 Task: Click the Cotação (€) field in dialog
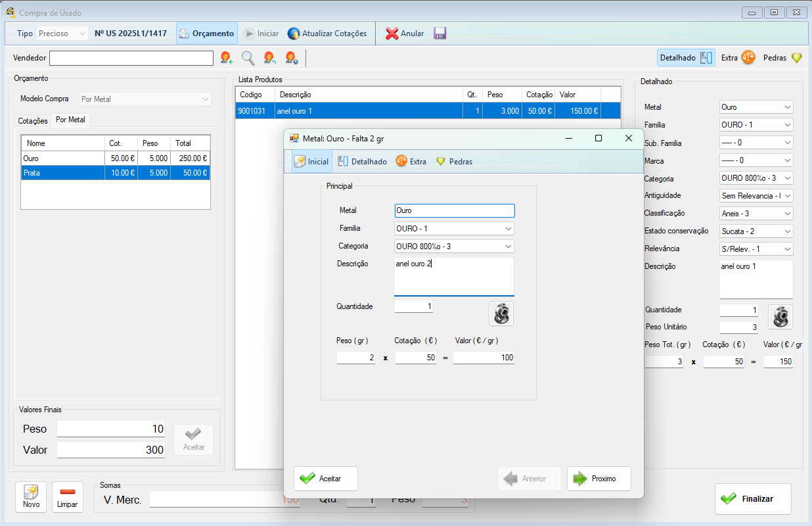click(416, 358)
